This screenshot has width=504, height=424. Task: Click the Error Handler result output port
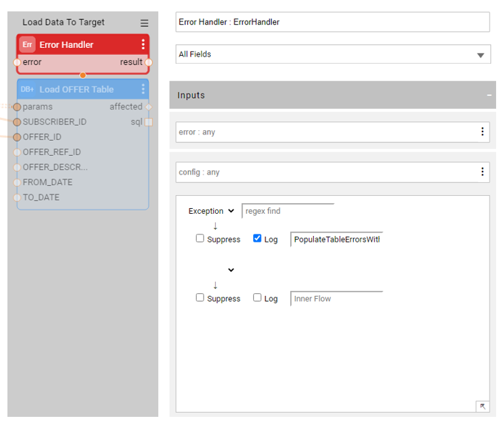[x=149, y=62]
